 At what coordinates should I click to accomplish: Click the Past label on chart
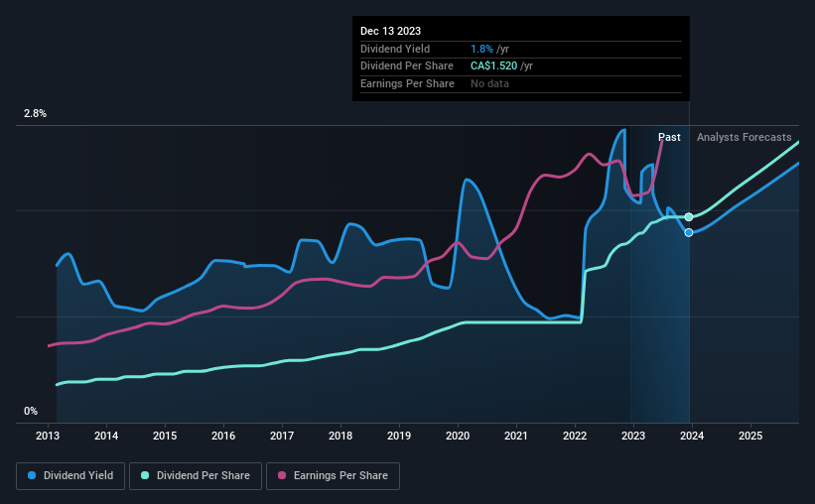[x=669, y=137]
